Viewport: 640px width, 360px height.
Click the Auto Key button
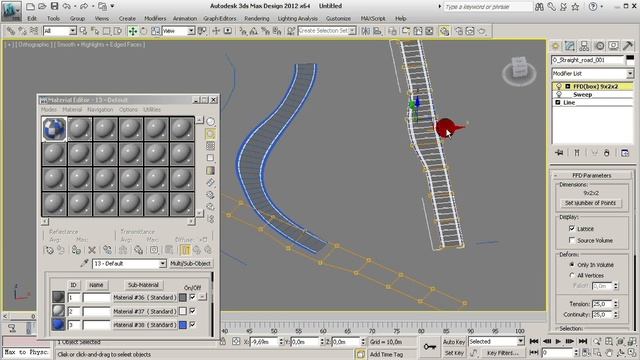pos(453,342)
